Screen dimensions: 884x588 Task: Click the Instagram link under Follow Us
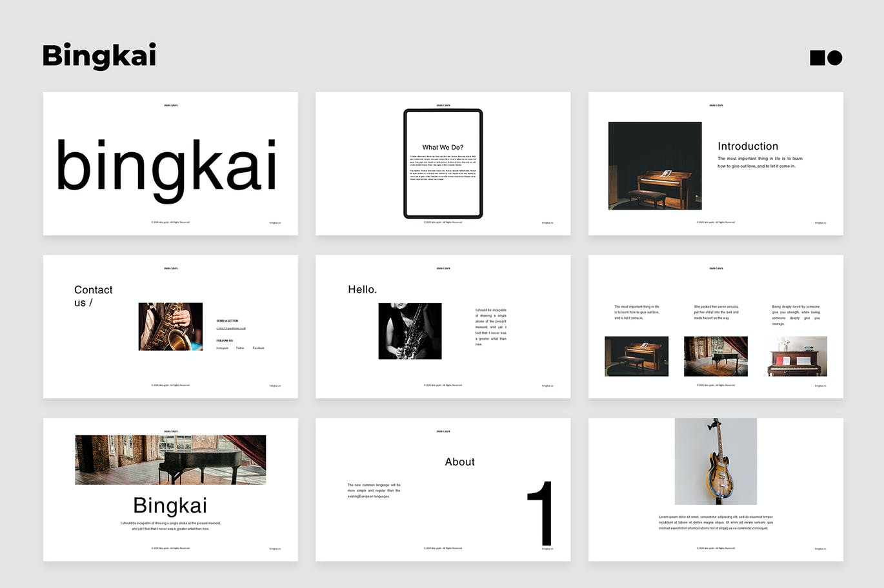222,348
